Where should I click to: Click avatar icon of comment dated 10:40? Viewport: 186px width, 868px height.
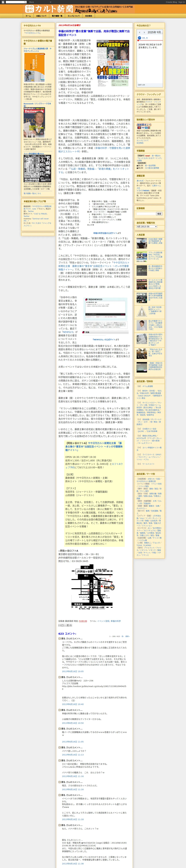[59, 677]
